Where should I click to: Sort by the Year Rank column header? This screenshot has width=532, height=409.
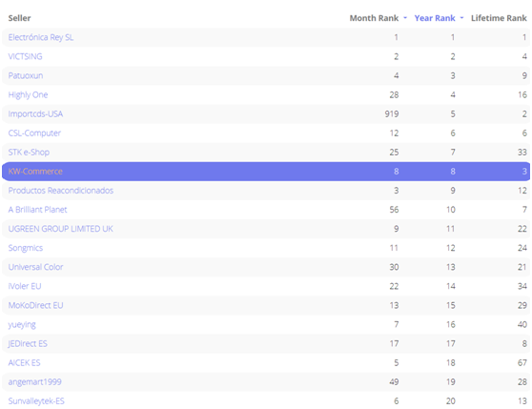coord(435,18)
